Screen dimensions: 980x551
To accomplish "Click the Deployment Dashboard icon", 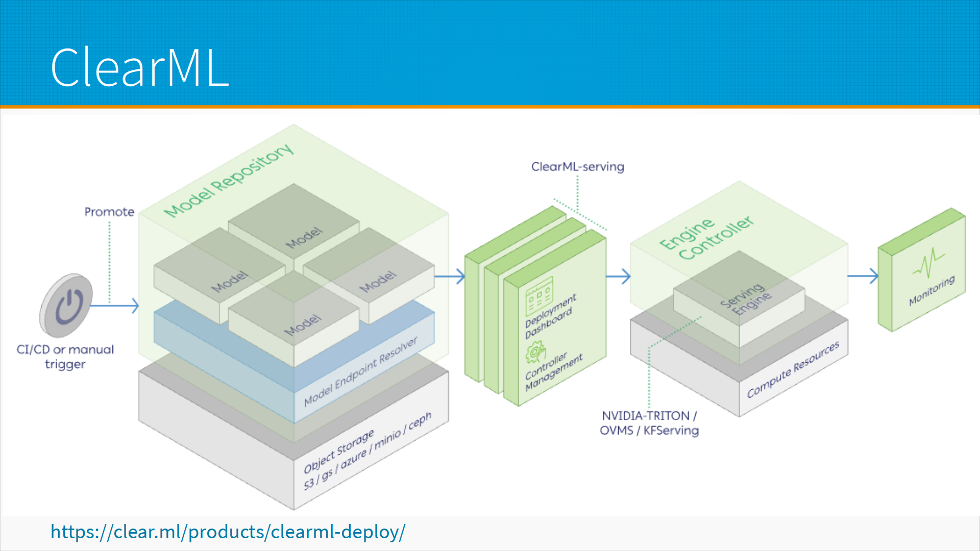I will tap(539, 295).
